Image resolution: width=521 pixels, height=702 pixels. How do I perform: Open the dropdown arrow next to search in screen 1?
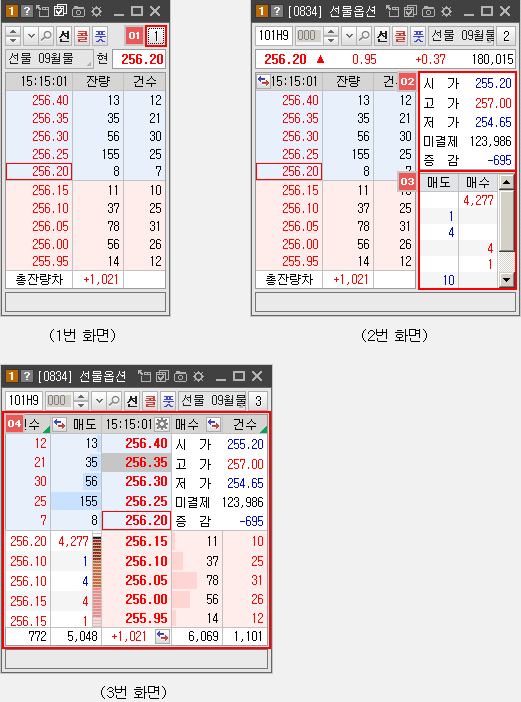tap(31, 35)
